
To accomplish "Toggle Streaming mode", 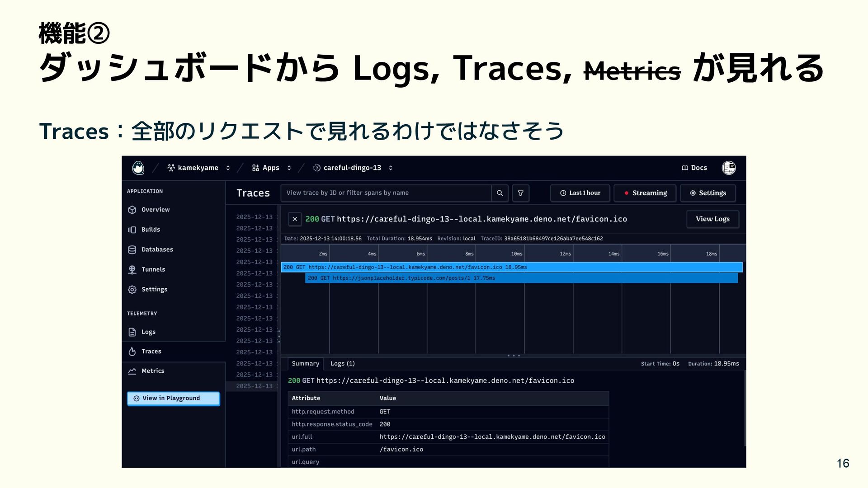I will 645,193.
